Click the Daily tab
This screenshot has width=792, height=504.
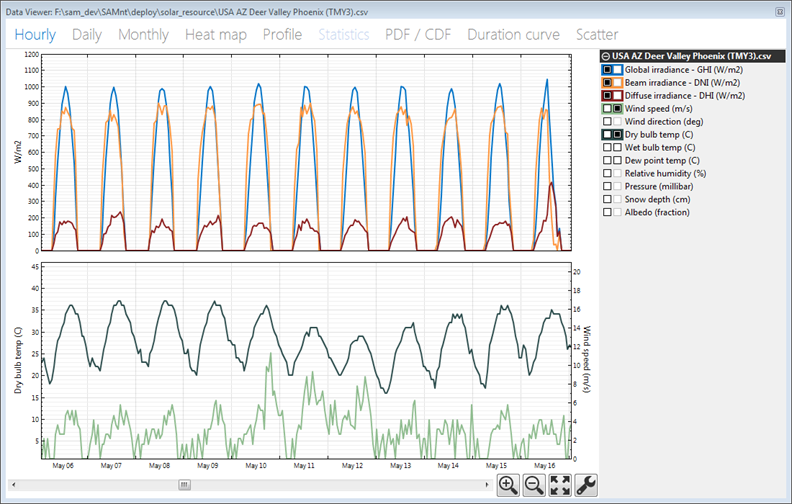click(x=87, y=34)
